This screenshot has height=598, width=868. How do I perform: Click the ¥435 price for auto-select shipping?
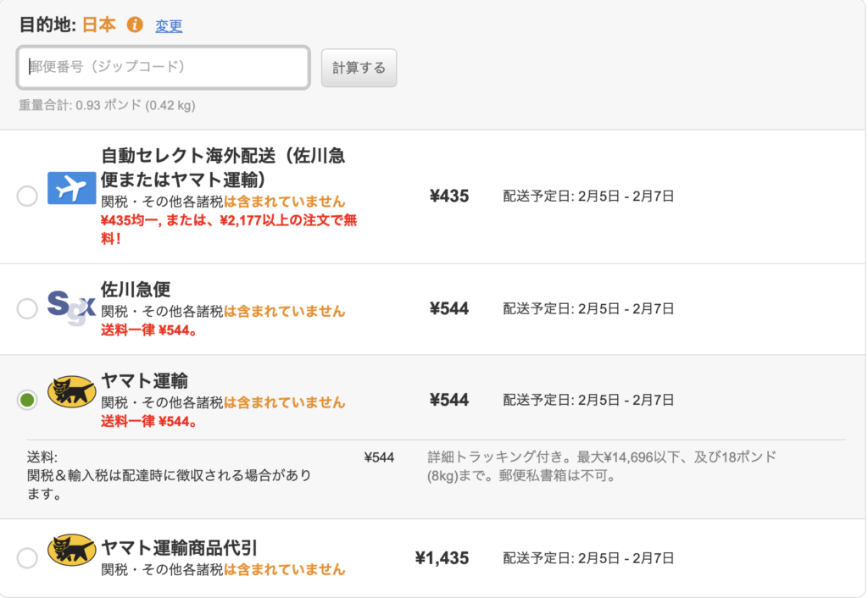pos(448,197)
